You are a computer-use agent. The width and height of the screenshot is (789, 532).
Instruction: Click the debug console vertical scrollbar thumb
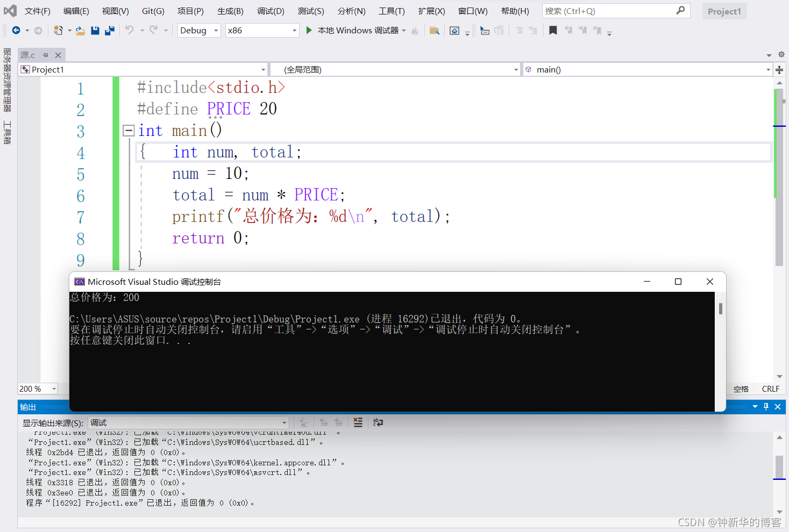tap(720, 308)
